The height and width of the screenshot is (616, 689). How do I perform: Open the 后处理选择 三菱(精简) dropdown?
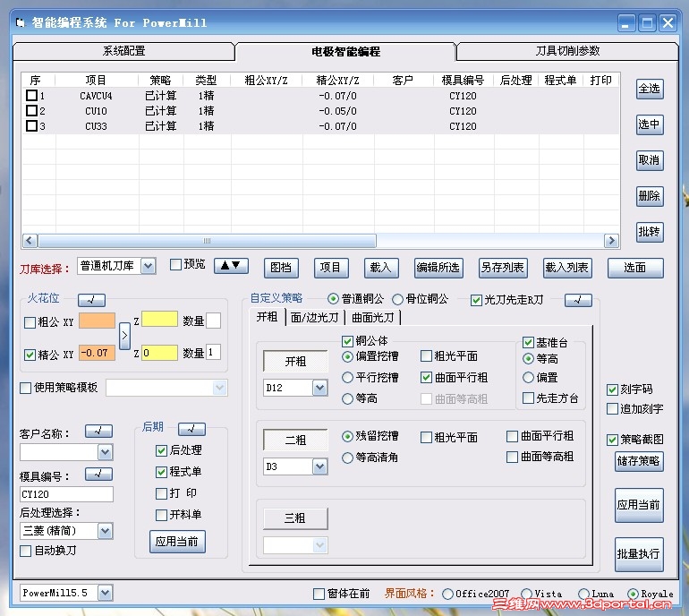click(105, 531)
